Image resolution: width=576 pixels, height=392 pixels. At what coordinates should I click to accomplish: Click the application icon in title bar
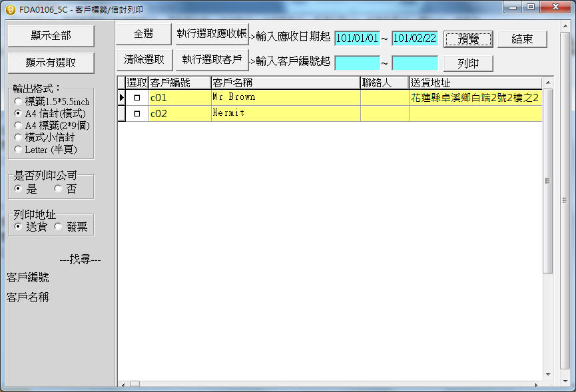click(10, 10)
